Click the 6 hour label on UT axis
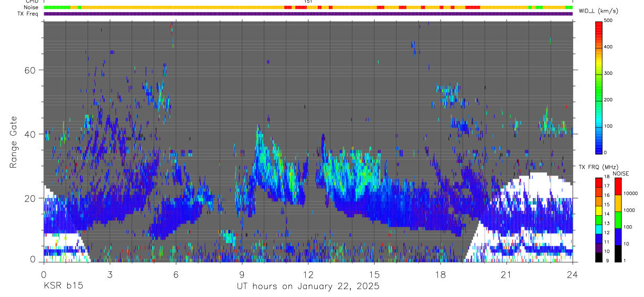644x297 pixels. (176, 274)
